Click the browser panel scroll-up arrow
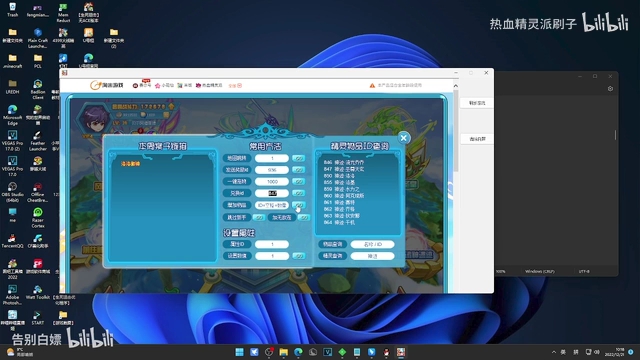640x360 pixels. pos(456,86)
